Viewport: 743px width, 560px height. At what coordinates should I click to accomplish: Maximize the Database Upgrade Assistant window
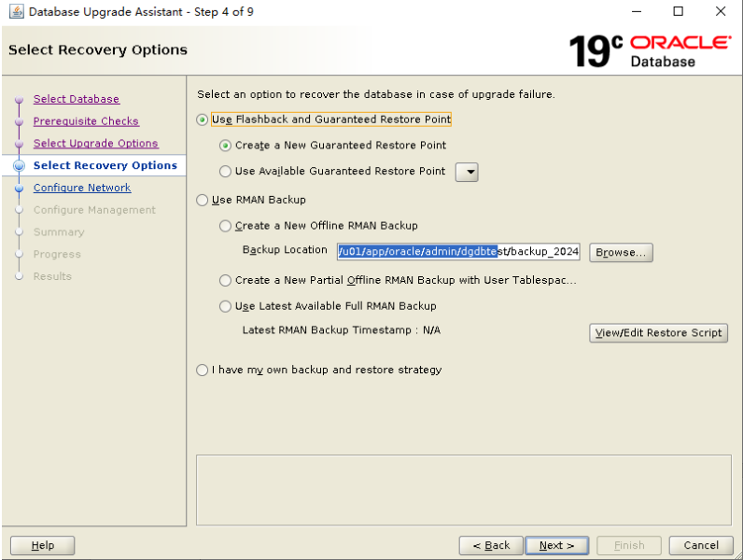[679, 11]
